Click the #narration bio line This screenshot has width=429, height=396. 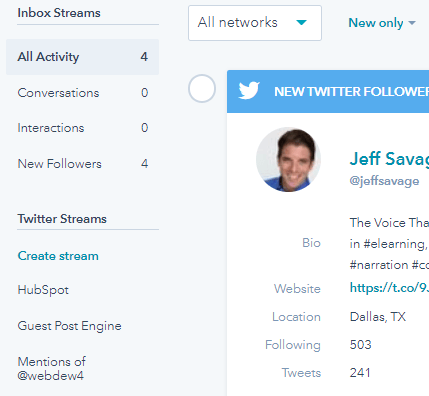(x=389, y=265)
